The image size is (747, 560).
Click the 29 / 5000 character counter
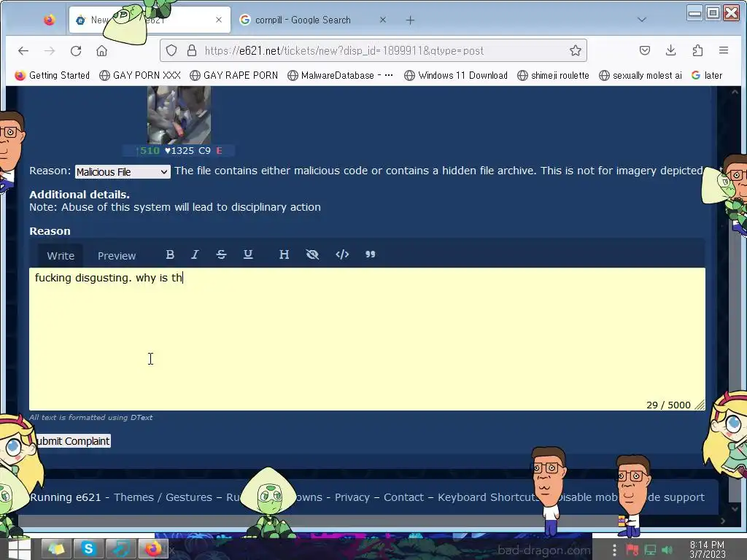668,405
